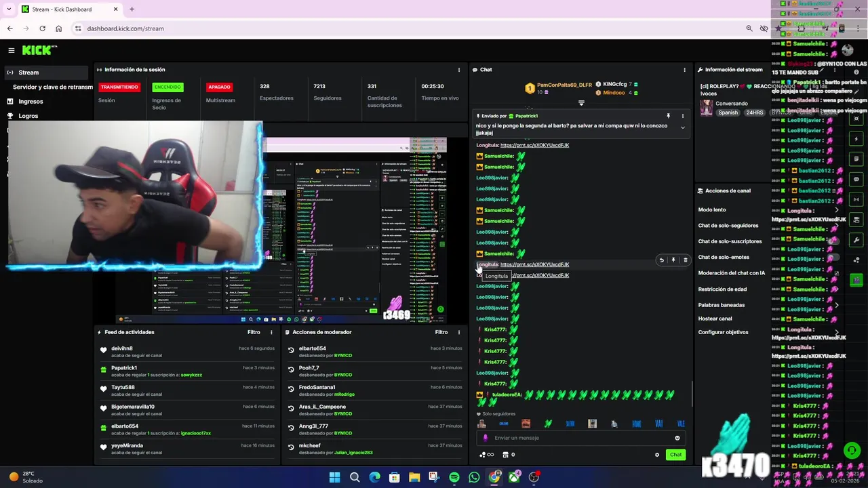Select Stream in the sidebar
This screenshot has width=868, height=488.
[x=45, y=73]
